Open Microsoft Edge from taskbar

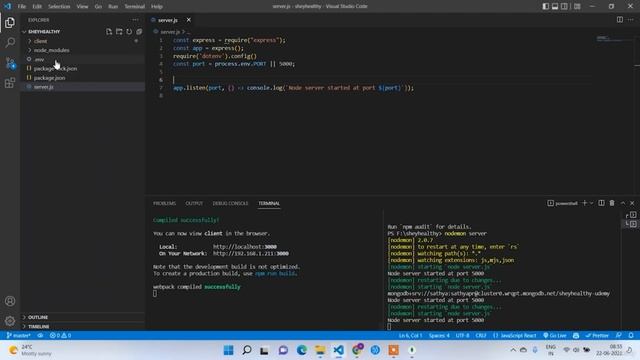[x=302, y=350]
